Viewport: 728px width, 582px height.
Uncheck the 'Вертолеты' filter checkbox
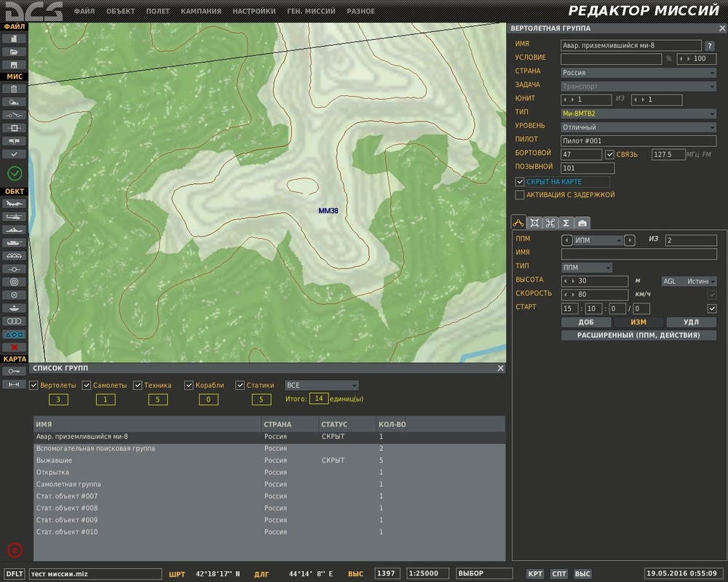[x=33, y=386]
